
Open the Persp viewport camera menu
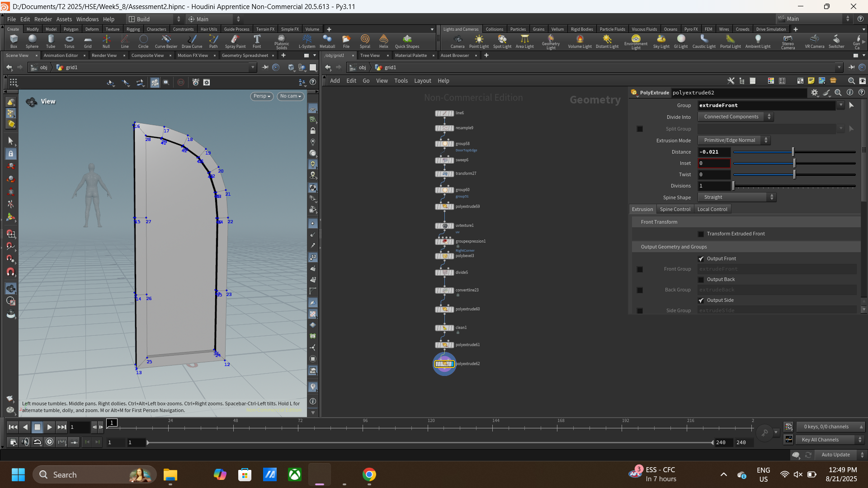[262, 96]
